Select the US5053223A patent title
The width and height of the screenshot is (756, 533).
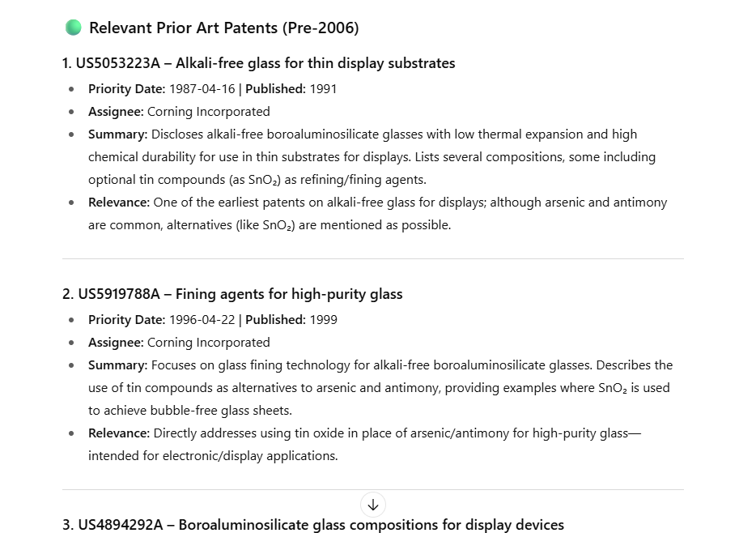[x=258, y=63]
